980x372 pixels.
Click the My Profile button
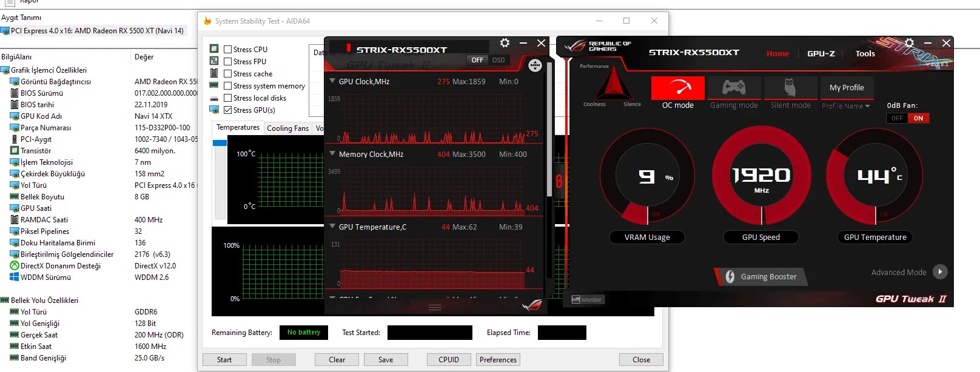847,88
